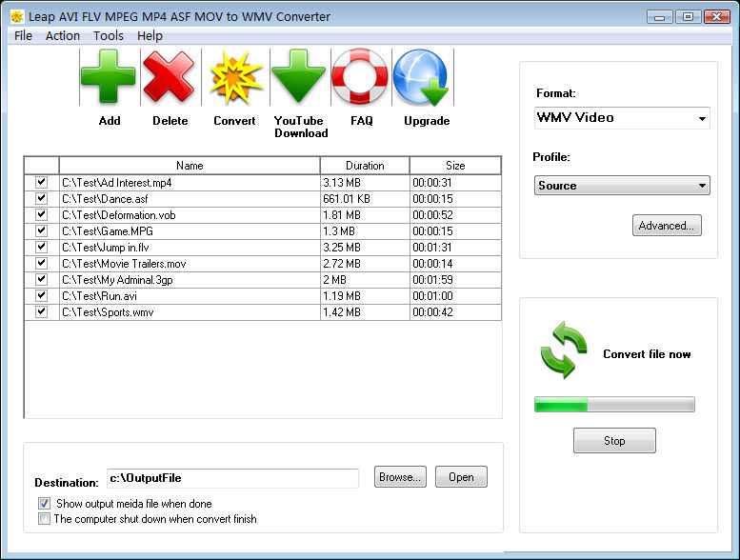
Task: Click the Upgrade globe icon
Action: click(x=422, y=77)
